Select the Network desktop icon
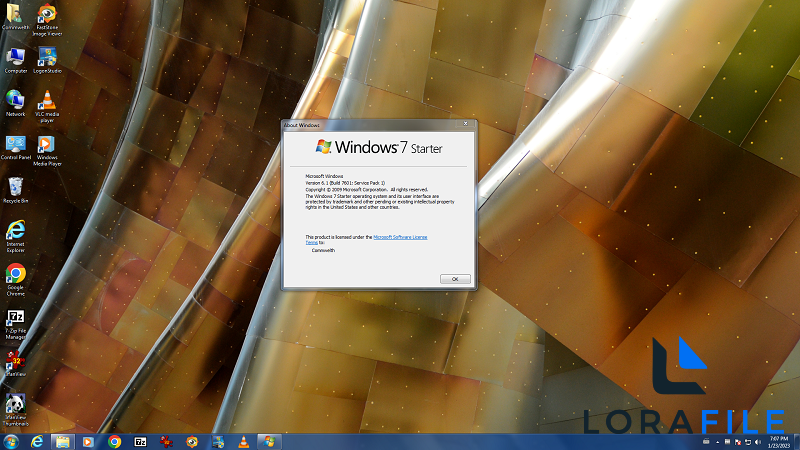The image size is (800, 450). tap(15, 103)
